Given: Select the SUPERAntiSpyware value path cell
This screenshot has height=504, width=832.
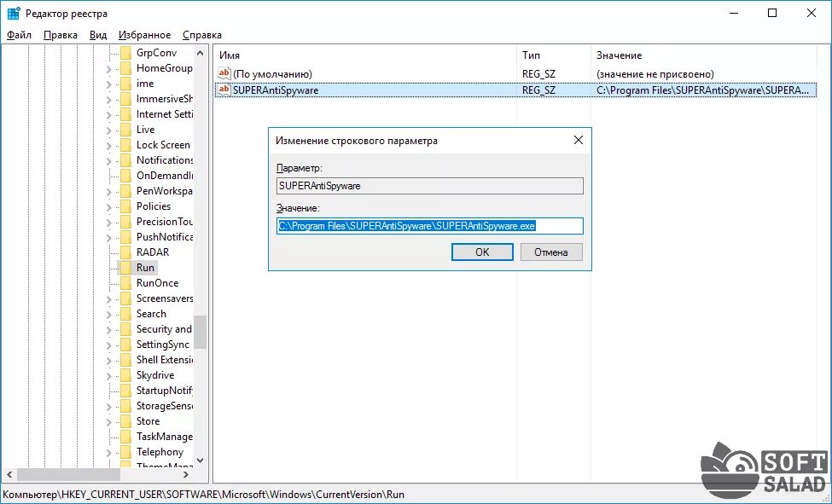Looking at the screenshot, I should (702, 90).
